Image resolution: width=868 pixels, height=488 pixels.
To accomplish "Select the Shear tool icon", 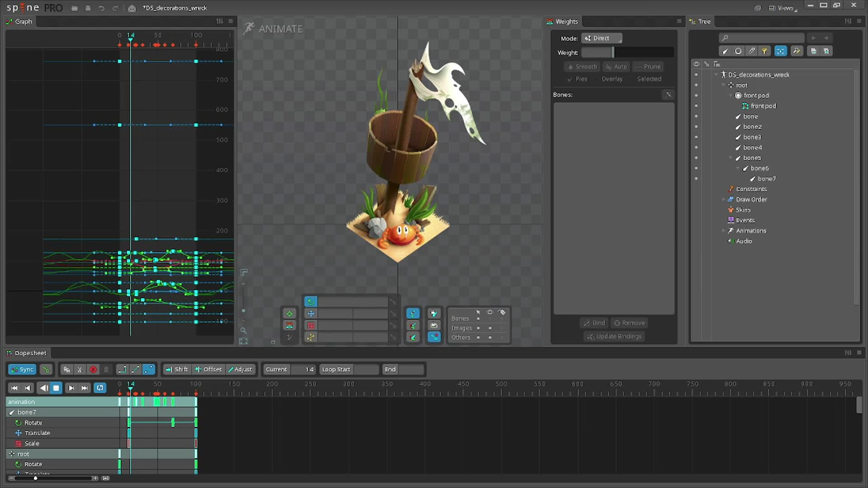I will [x=311, y=337].
